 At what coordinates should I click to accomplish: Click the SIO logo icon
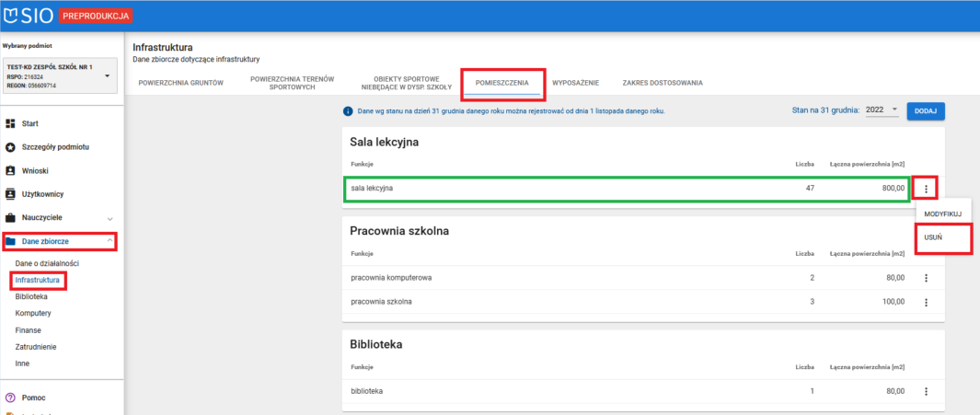[x=13, y=16]
